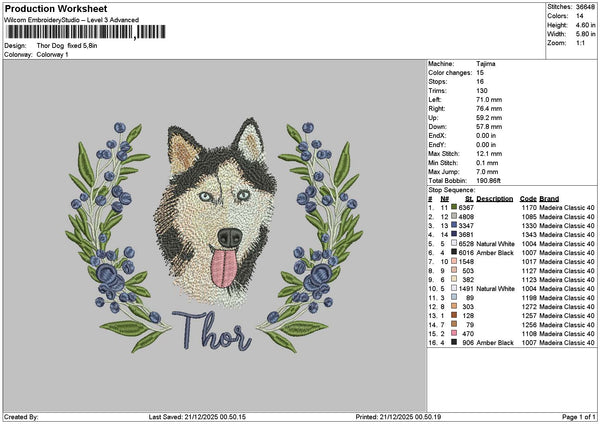Click the 'Printed: 21/12/2025 00.50.19' footer text
The image size is (600, 424).
398,417
